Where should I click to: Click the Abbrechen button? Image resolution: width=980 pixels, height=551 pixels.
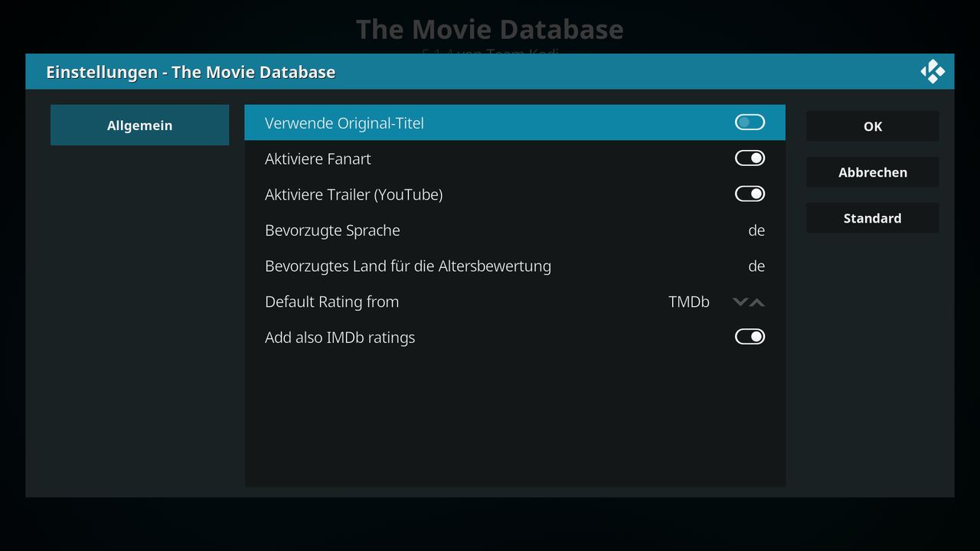click(873, 172)
